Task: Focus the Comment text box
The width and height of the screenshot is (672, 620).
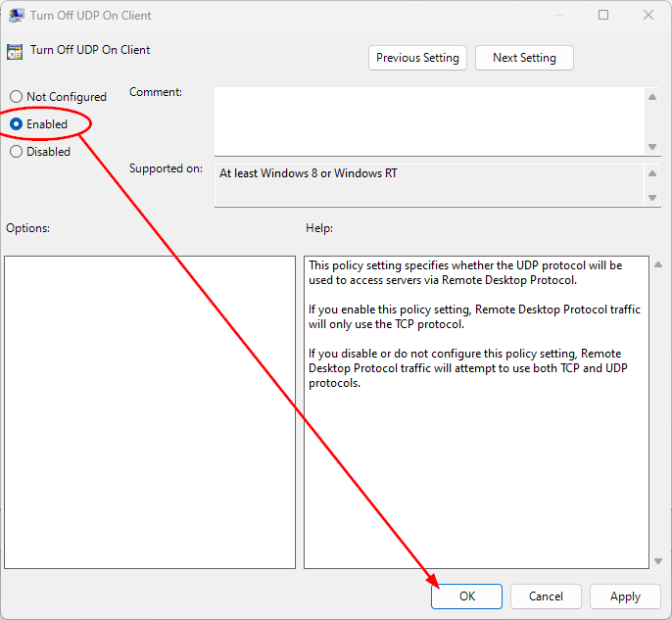Action: (x=429, y=120)
